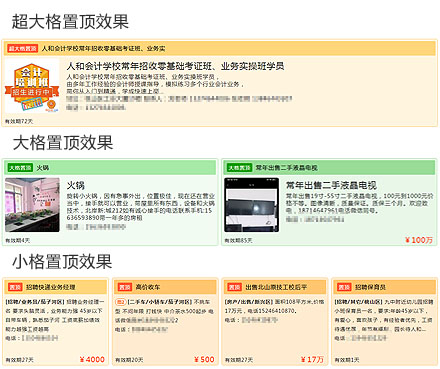
Task: Open the LCD TV listing photo
Action: click(252, 205)
